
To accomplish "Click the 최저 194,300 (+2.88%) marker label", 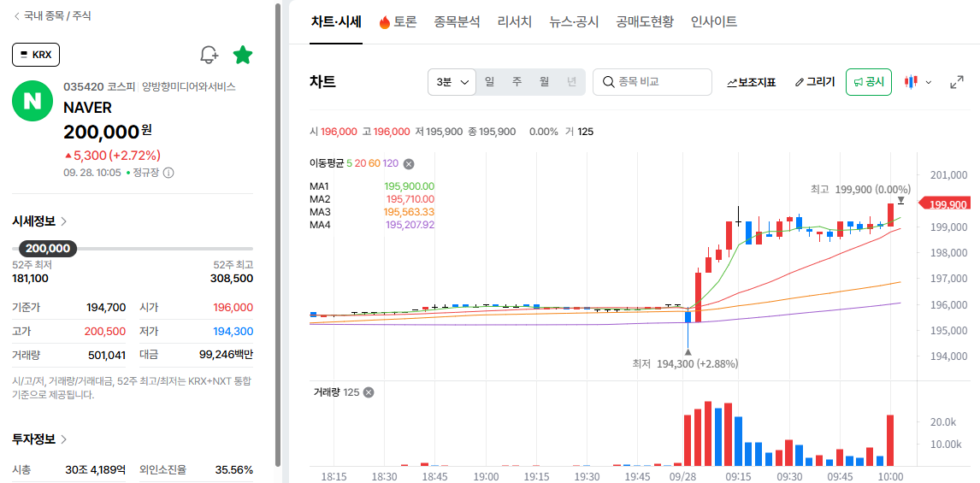I will [686, 363].
